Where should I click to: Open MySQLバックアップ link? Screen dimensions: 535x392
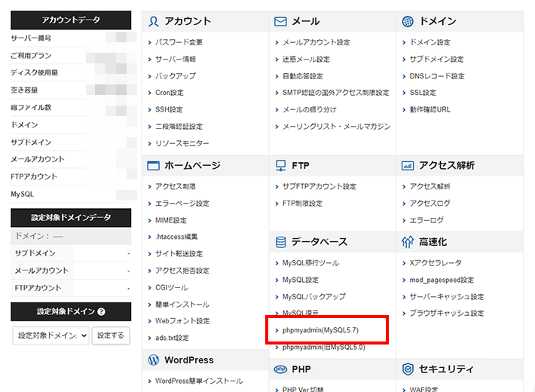pyautogui.click(x=313, y=296)
